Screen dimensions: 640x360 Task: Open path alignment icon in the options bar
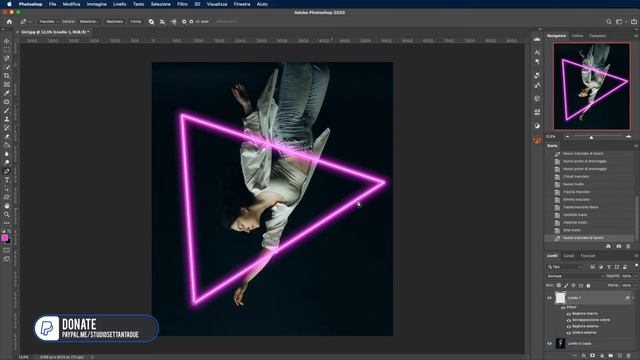click(x=162, y=22)
